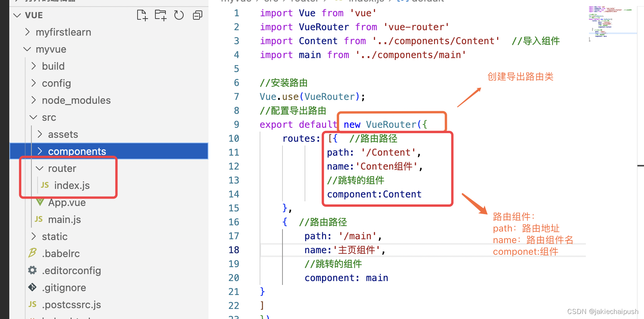
Task: Click '../components/main' path on line 4
Action: [x=411, y=55]
